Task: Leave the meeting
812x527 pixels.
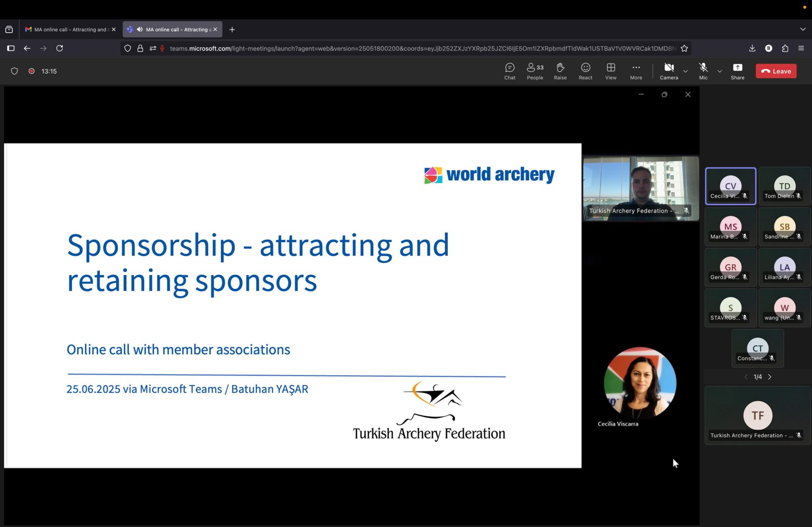Action: coord(776,71)
